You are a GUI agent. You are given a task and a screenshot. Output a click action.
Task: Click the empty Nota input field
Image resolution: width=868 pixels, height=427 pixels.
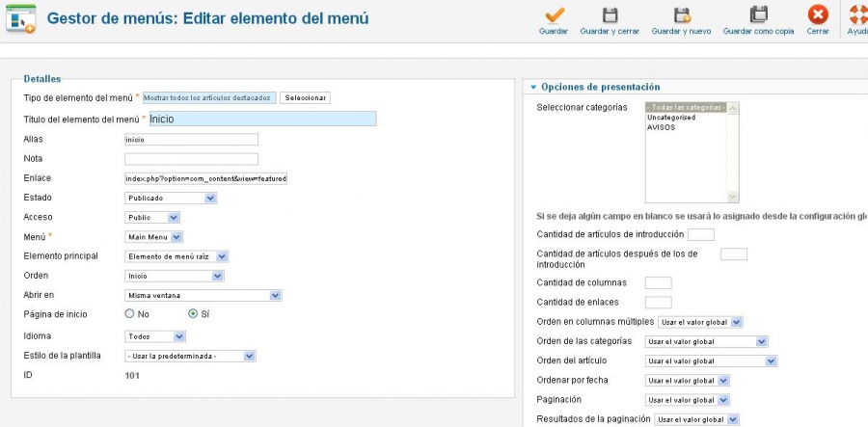pyautogui.click(x=191, y=159)
